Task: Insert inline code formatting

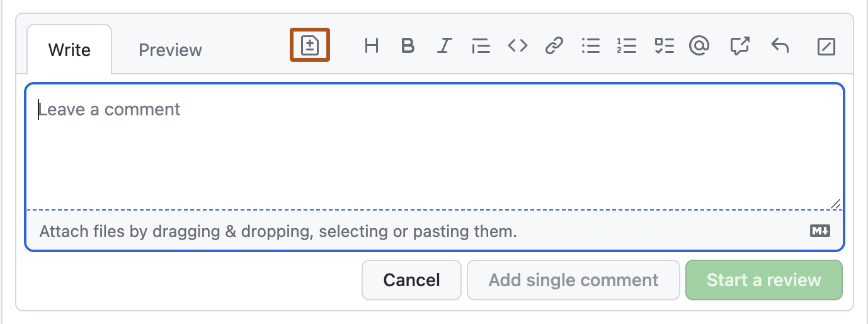Action: 518,46
